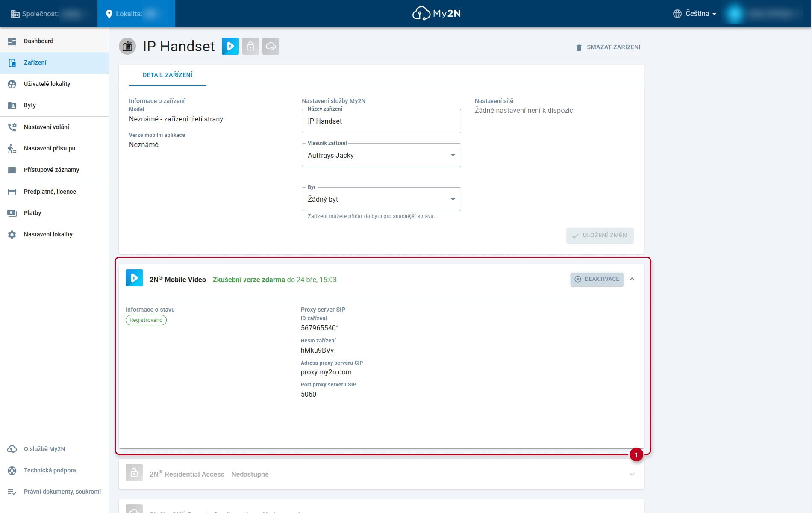Viewport: 812px width, 513px height.
Task: Expand the 2N Residential Access section
Action: pos(632,474)
